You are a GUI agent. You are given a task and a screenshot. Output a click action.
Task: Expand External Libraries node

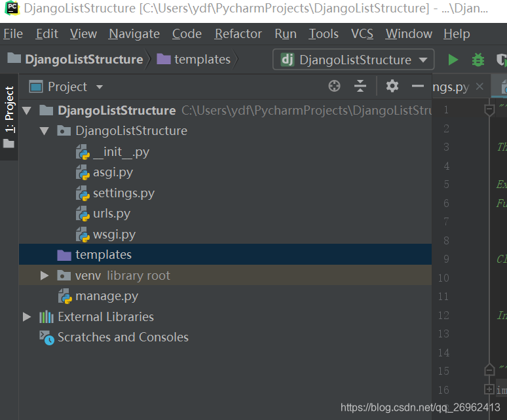point(27,317)
